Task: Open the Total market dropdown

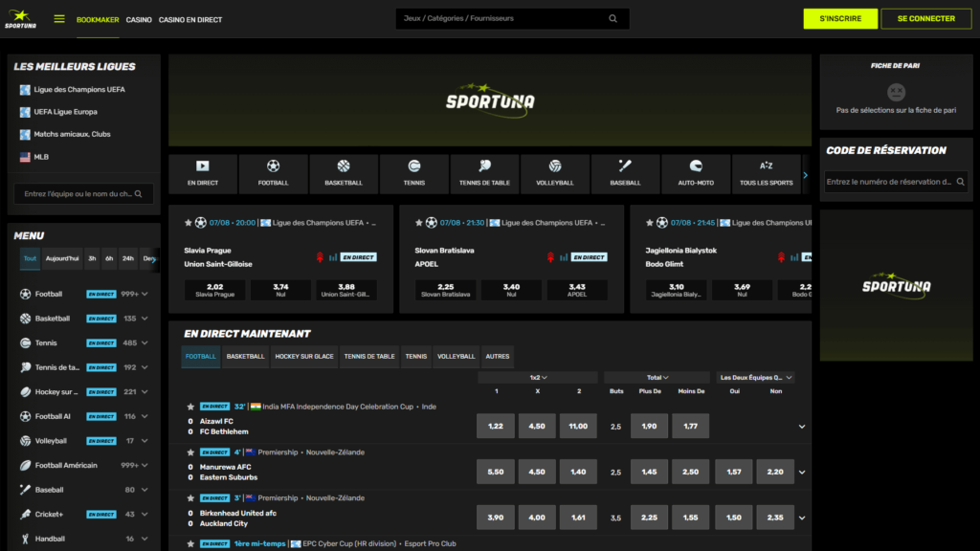Action: point(657,377)
